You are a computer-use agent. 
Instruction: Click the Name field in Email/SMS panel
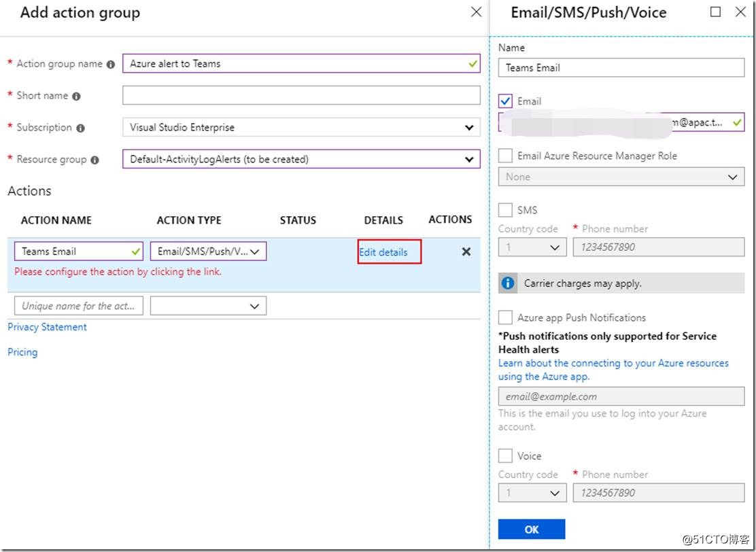(x=621, y=68)
